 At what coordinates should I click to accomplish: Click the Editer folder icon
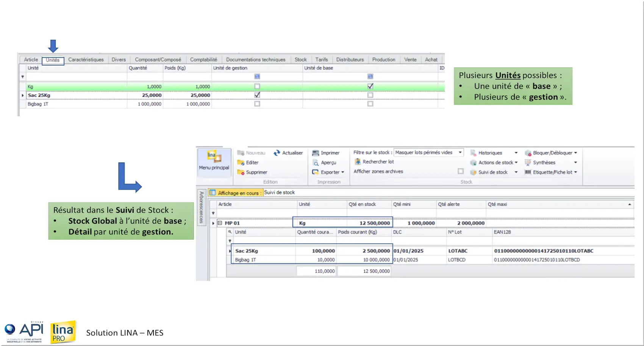pos(241,163)
